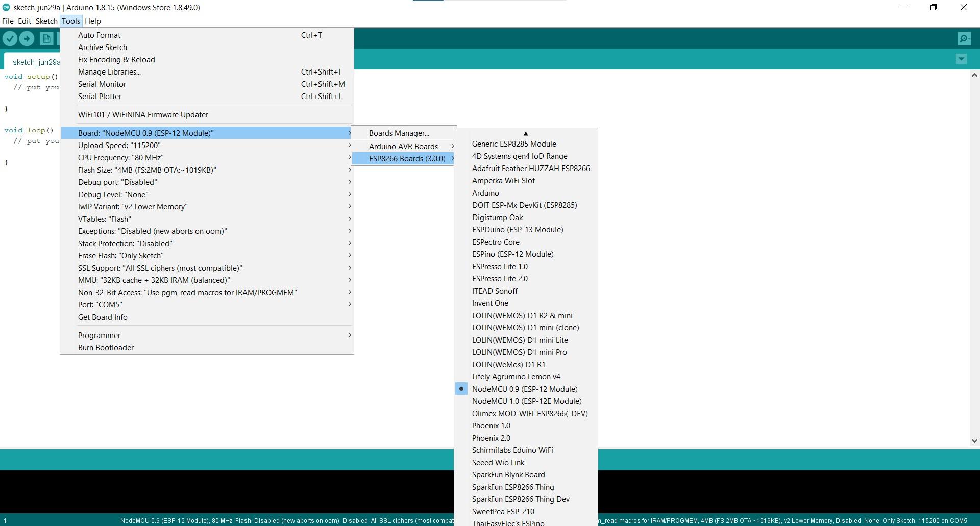Expand CPU Frequency "80 MHz" submenu
The height and width of the screenshot is (526, 980).
(x=207, y=158)
